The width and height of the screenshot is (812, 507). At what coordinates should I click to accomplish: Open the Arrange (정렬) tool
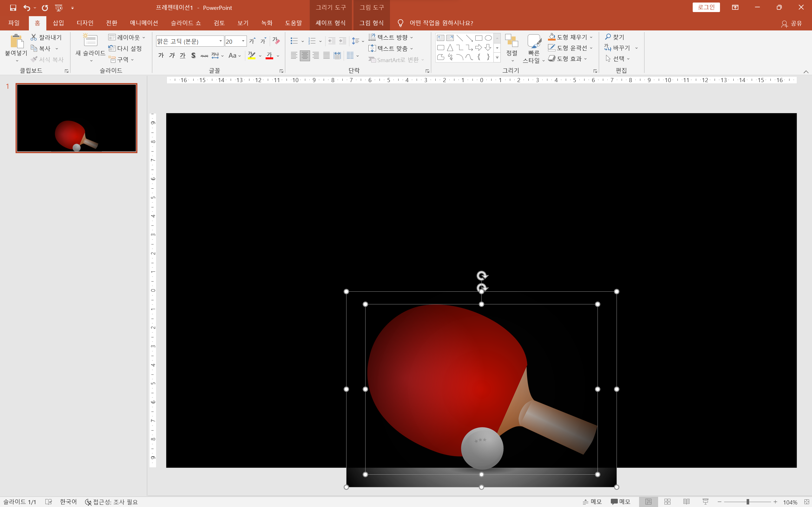pyautogui.click(x=512, y=47)
